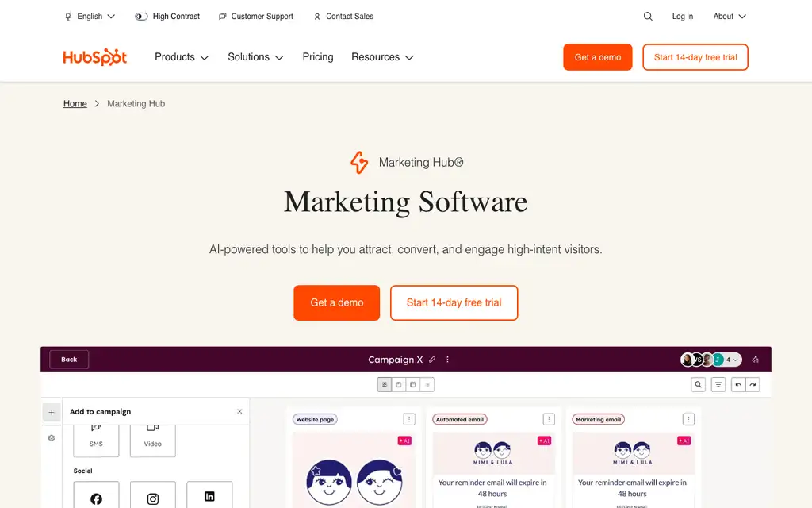The height and width of the screenshot is (508, 812).
Task: Select the Facebook social tile
Action: tap(96, 495)
